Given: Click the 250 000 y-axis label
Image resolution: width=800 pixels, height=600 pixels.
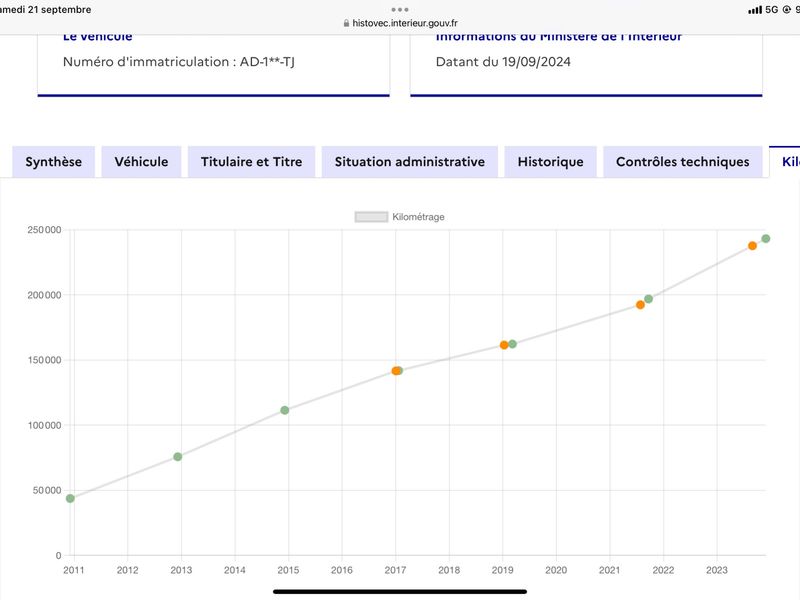Looking at the screenshot, I should 44,230.
